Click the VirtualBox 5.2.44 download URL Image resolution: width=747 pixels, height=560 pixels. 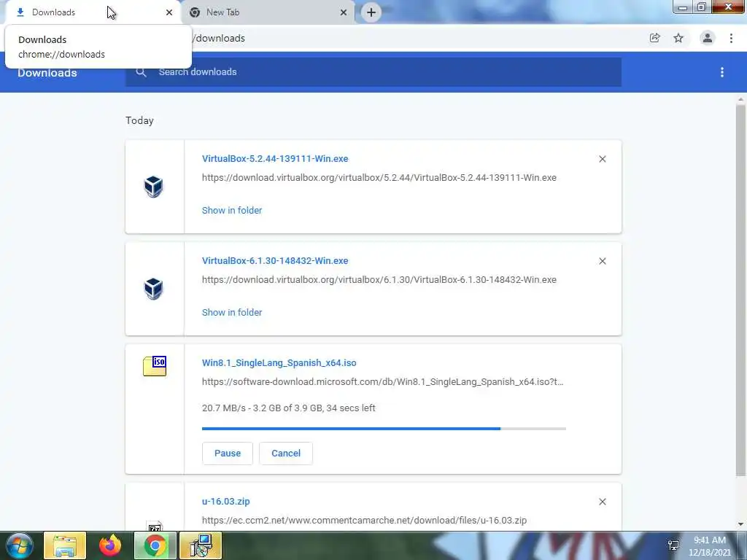379,178
